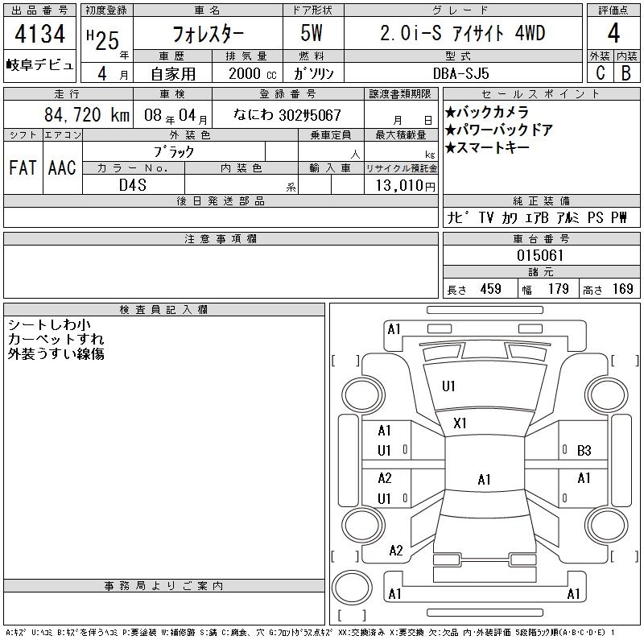Select the registration year H25
This screenshot has height=644, width=644.
coord(103,40)
